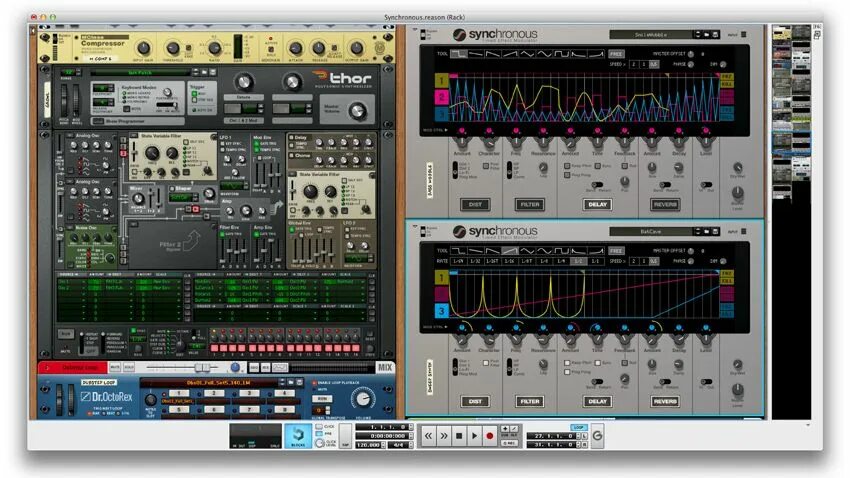Toggle FILTER effect on lower Synchronous
Image resolution: width=850 pixels, height=478 pixels.
(x=530, y=401)
